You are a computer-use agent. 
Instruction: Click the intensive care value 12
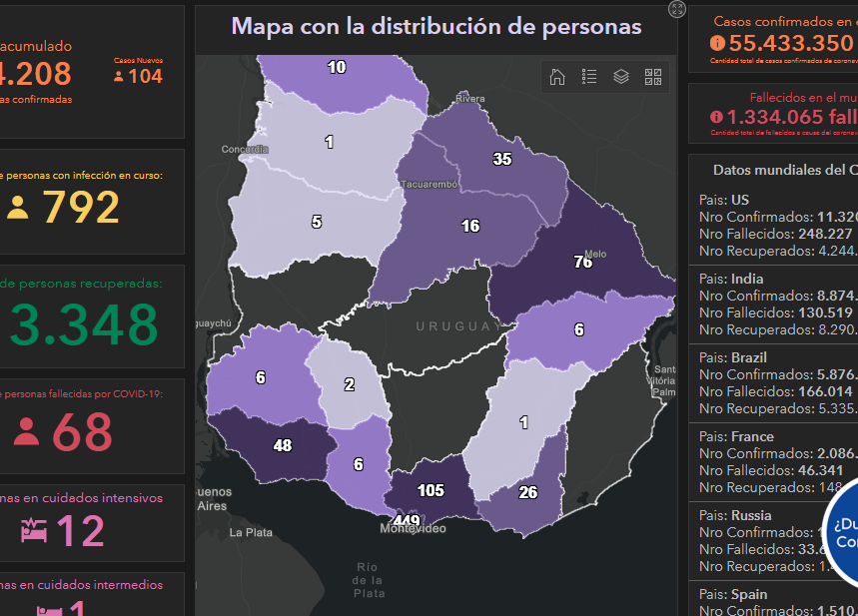[81, 530]
